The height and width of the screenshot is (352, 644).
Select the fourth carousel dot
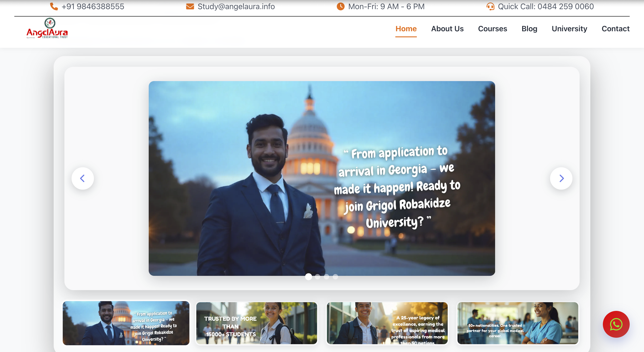(x=335, y=277)
